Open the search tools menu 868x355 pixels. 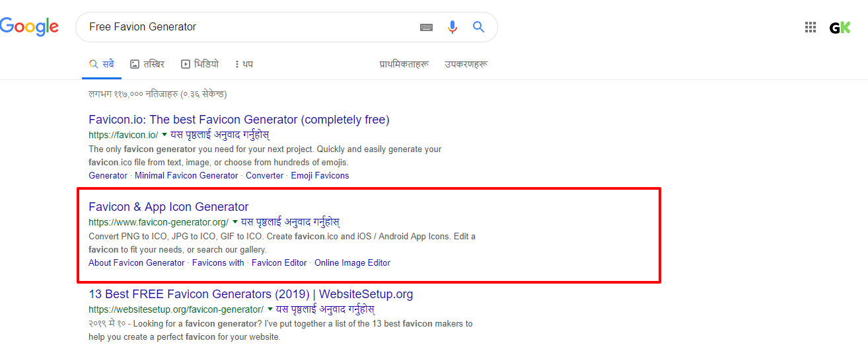click(466, 64)
